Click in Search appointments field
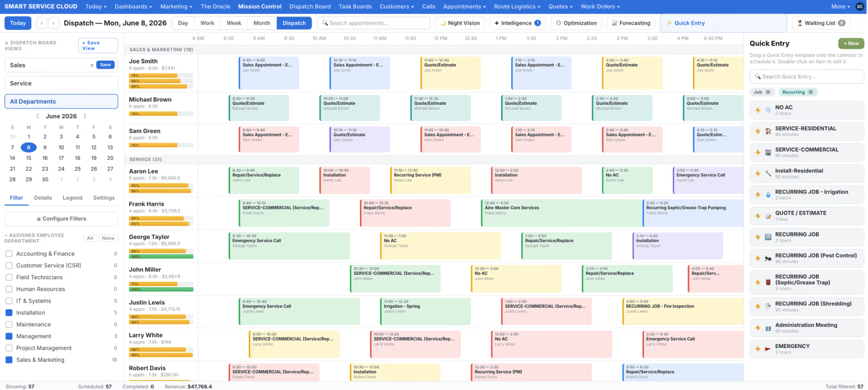Viewport: 868px width, 390px height. coord(374,23)
